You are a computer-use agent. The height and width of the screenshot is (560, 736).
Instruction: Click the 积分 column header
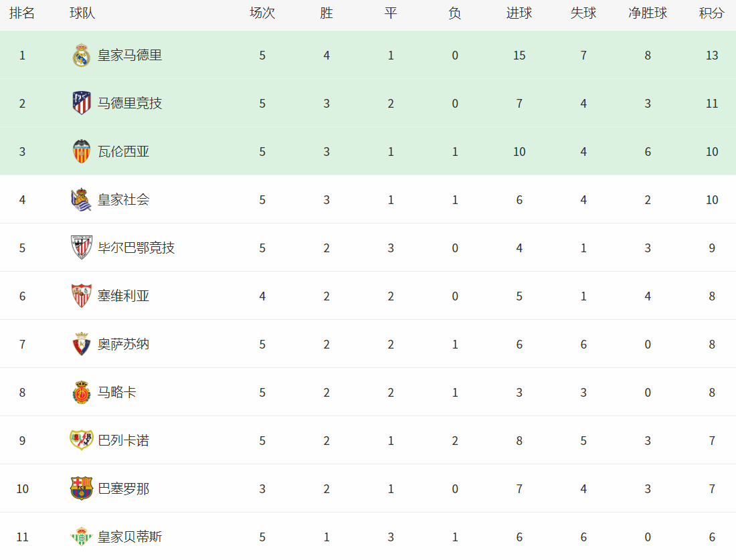tap(712, 13)
